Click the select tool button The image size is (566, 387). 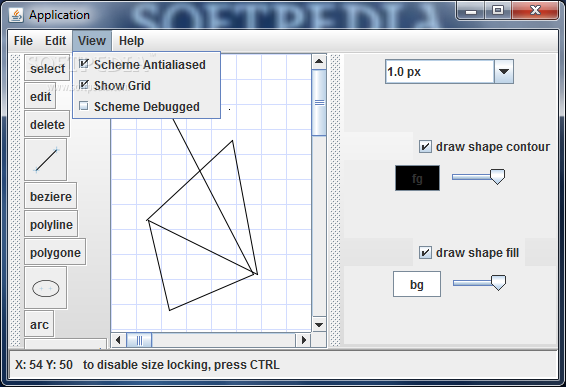47,69
